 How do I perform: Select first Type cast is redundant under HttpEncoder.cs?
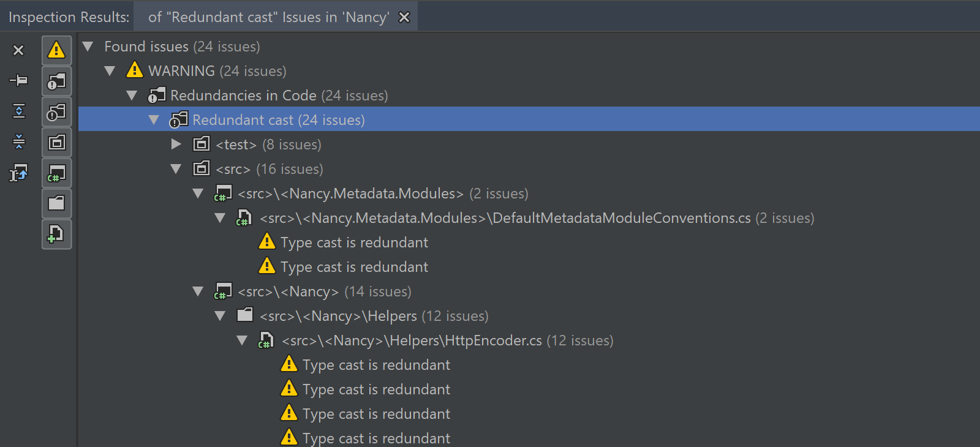[x=529, y=365]
